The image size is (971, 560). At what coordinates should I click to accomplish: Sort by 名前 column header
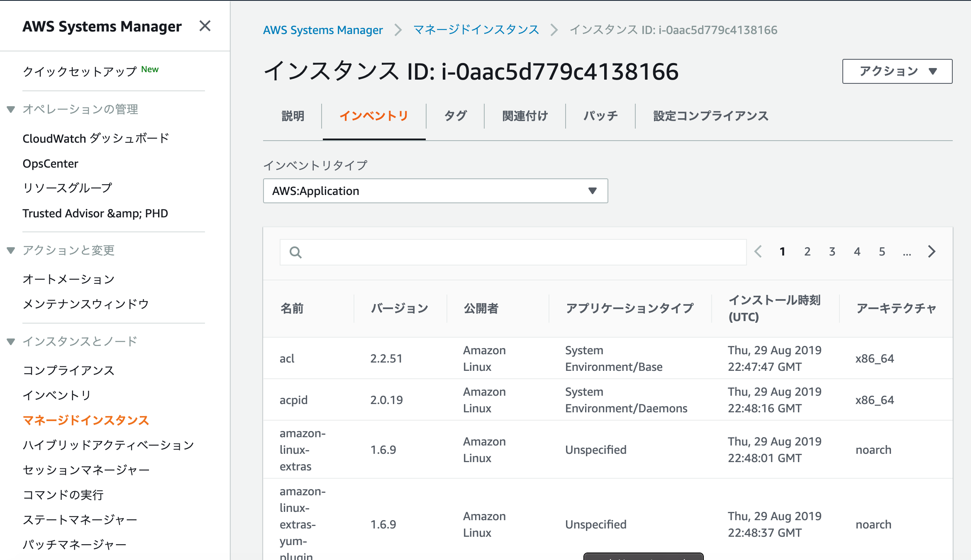click(x=292, y=309)
